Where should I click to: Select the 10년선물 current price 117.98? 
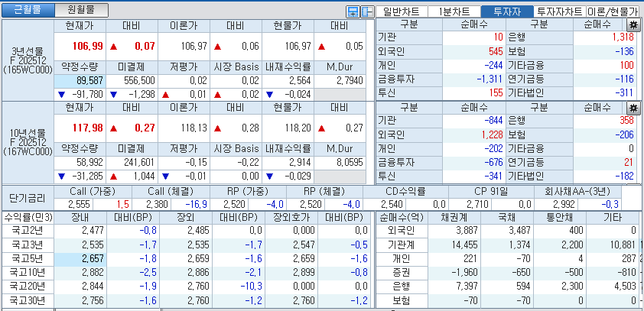[87, 128]
